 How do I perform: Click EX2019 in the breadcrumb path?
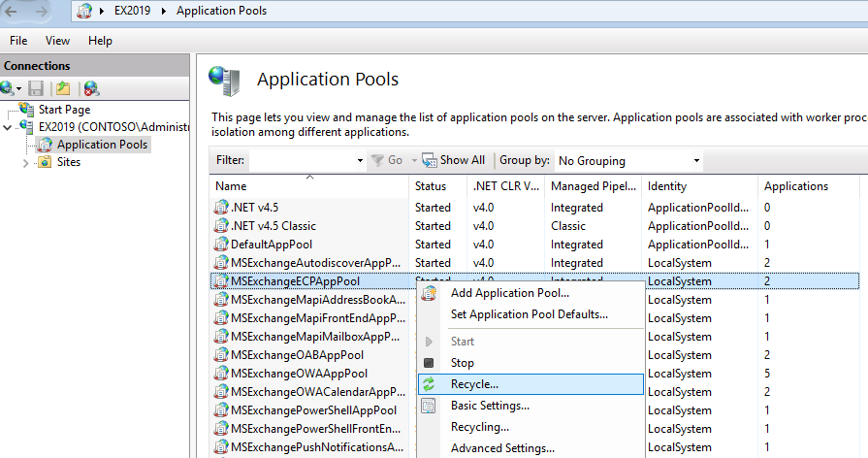click(x=132, y=11)
